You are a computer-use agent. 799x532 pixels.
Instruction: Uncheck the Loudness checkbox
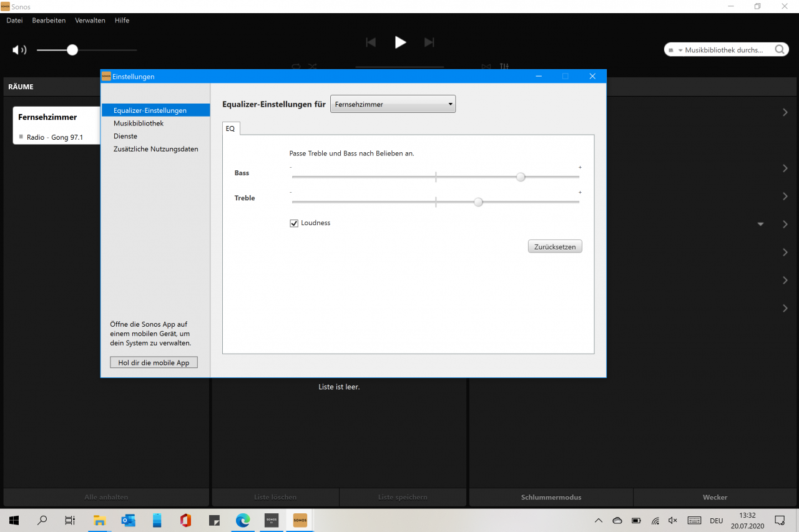(294, 223)
